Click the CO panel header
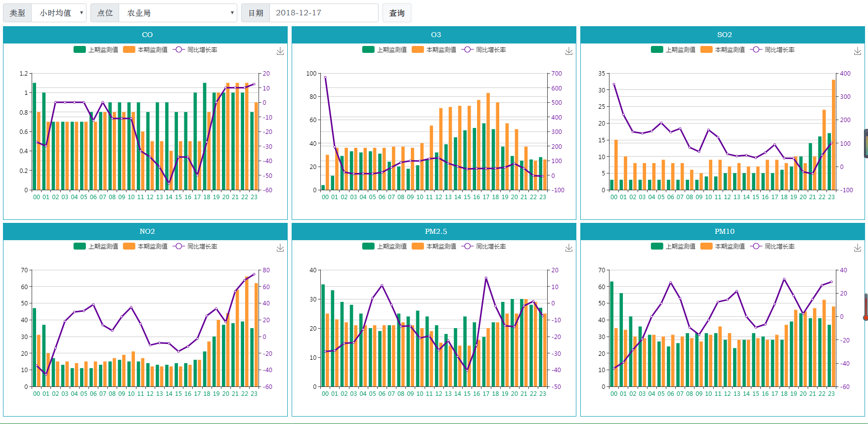 145,35
